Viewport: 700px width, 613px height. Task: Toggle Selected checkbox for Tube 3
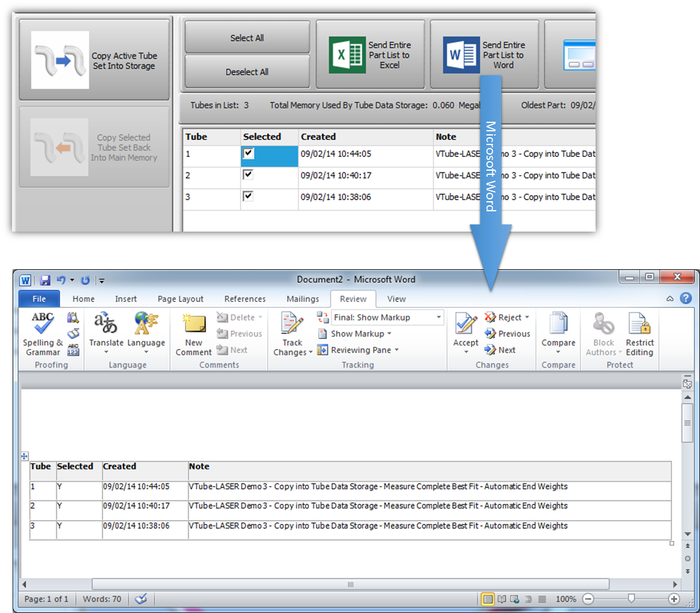pyautogui.click(x=248, y=196)
